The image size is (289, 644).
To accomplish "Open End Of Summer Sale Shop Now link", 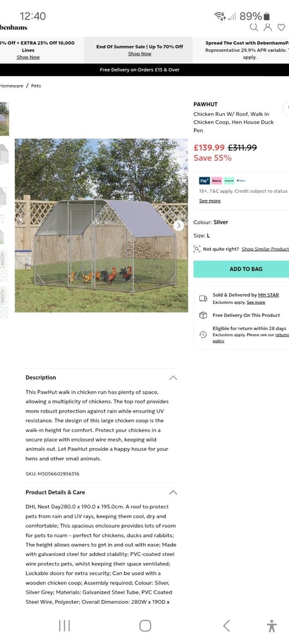I will tap(139, 54).
